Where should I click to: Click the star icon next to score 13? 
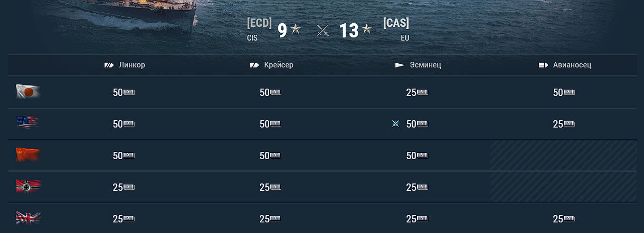(x=367, y=29)
